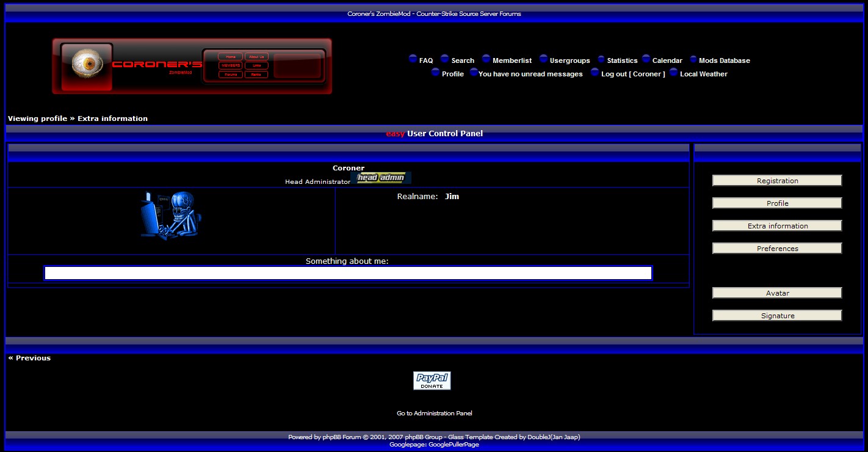Click the blue icon beside Memberlist
This screenshot has height=452, width=868.
[x=486, y=59]
